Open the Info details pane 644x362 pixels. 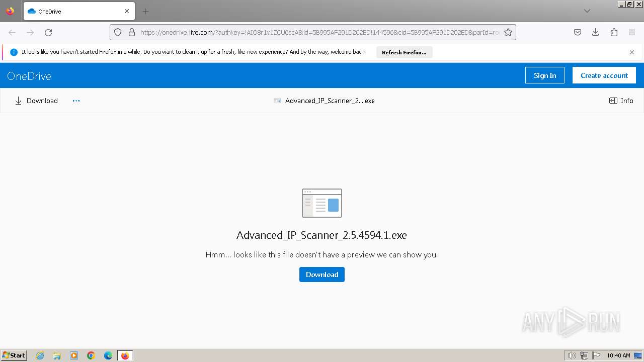tap(621, 101)
